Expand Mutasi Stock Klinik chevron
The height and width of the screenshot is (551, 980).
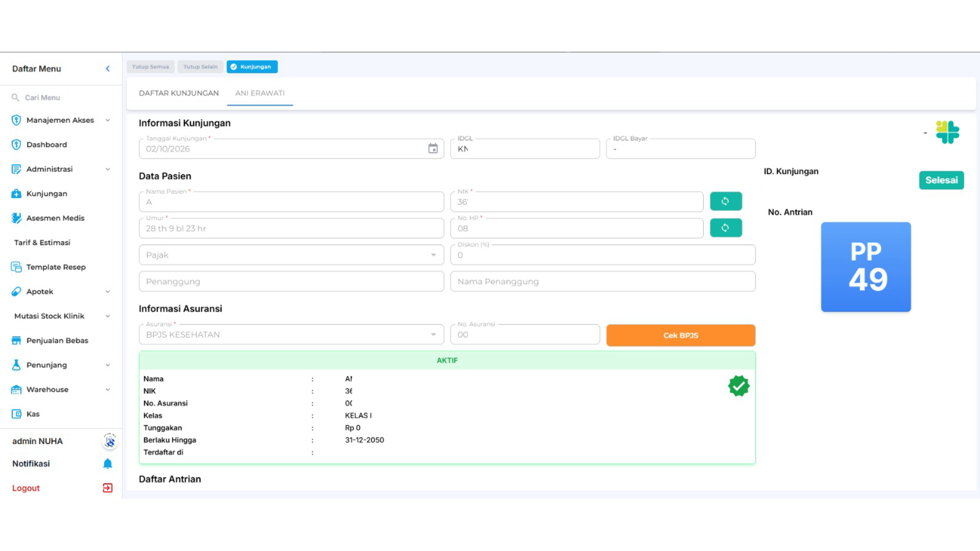(x=108, y=316)
